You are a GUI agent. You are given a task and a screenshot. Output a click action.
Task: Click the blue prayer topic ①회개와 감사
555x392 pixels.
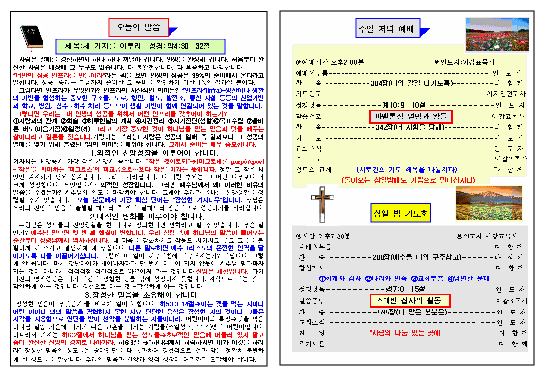(x=340, y=278)
